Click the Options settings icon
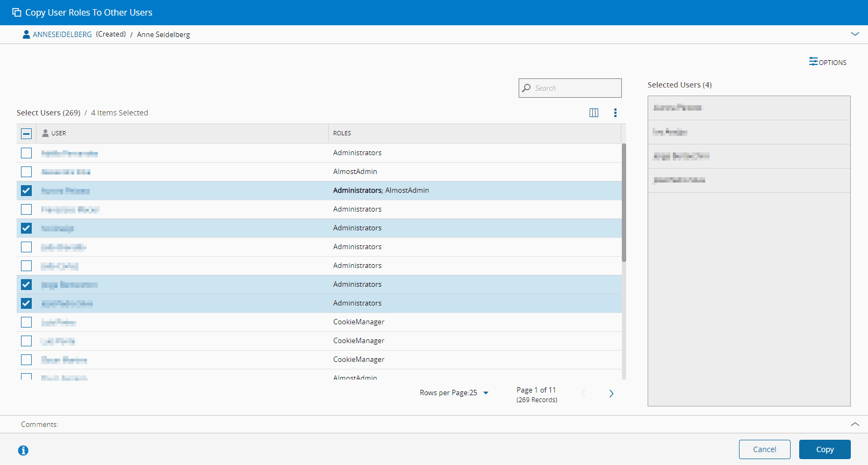The height and width of the screenshot is (465, 868). [x=813, y=62]
